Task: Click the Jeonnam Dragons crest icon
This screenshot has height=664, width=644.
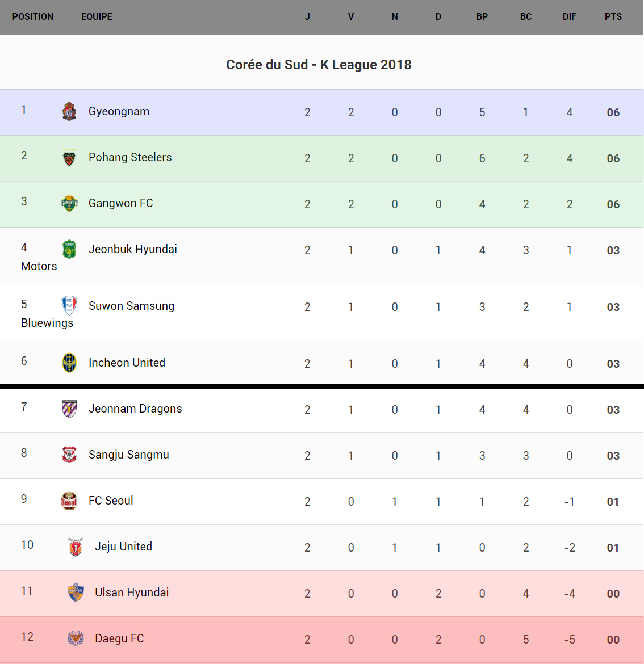Action: (69, 409)
